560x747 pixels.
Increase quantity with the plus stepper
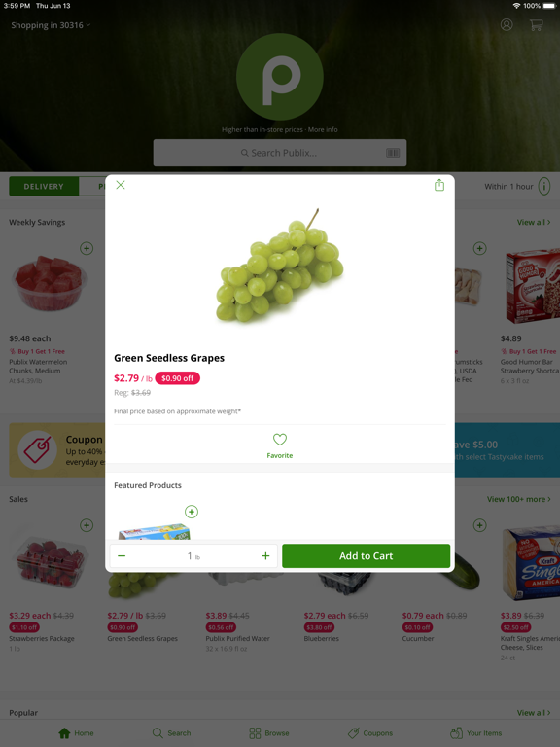tap(265, 556)
